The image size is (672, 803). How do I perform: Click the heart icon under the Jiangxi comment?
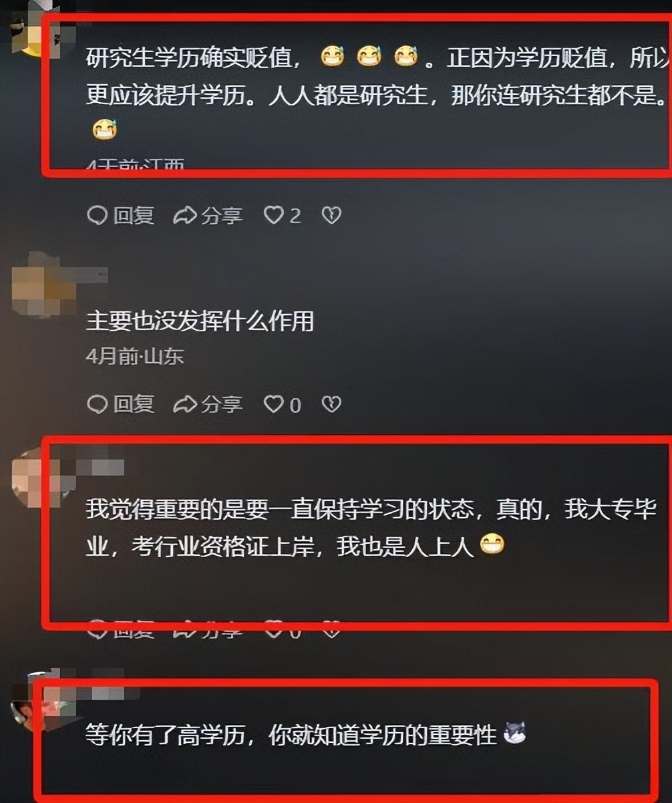click(274, 215)
